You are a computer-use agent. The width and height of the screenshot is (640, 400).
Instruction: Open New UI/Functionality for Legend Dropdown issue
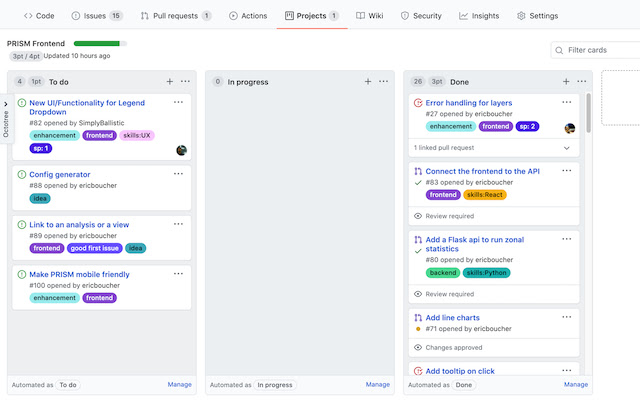87,107
